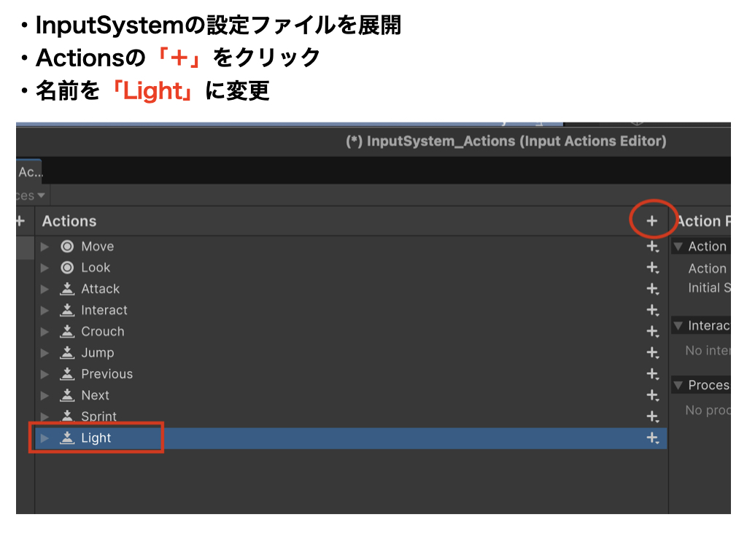Screen dimensions: 747x560
Task: Expand the Move action bindings
Action: point(45,246)
